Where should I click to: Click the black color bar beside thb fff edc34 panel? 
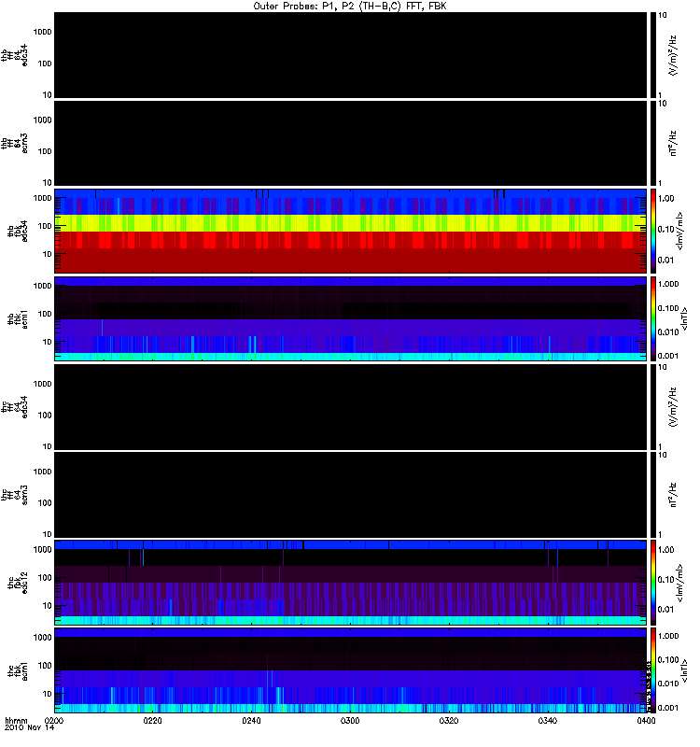[653, 55]
